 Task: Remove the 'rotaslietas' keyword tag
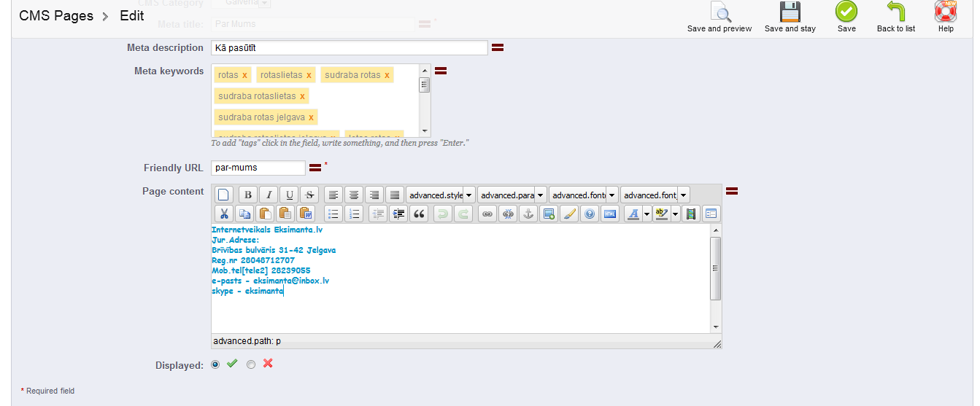click(309, 75)
